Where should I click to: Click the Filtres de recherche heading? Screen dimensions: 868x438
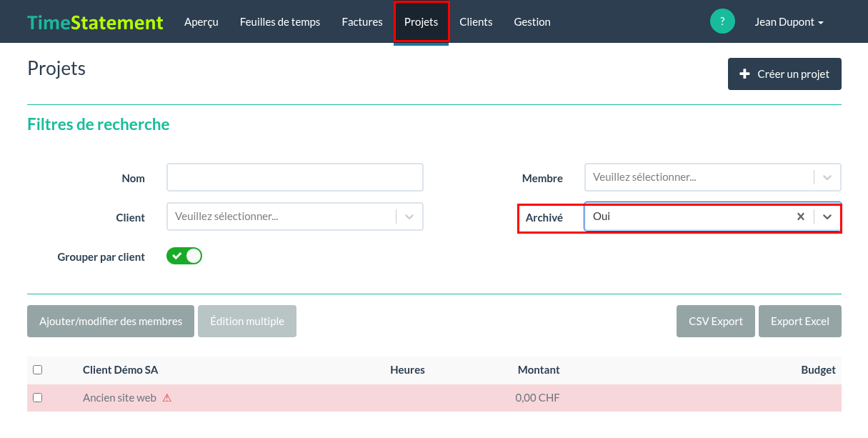tap(99, 124)
